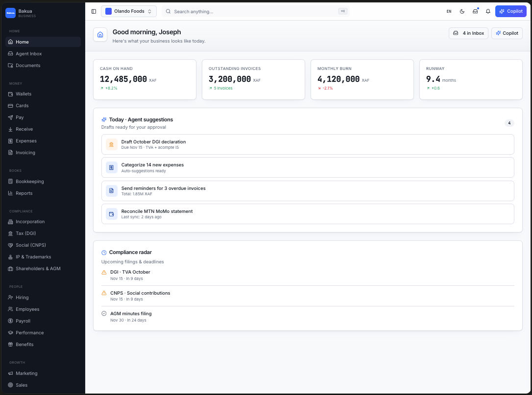Image resolution: width=532 pixels, height=395 pixels.
Task: Open the 4 in Inbox button
Action: tap(468, 33)
